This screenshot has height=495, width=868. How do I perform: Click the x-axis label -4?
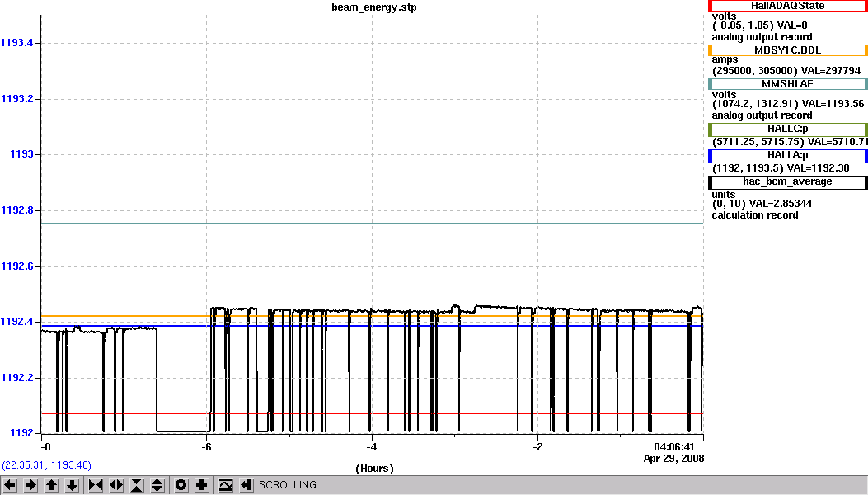click(372, 447)
